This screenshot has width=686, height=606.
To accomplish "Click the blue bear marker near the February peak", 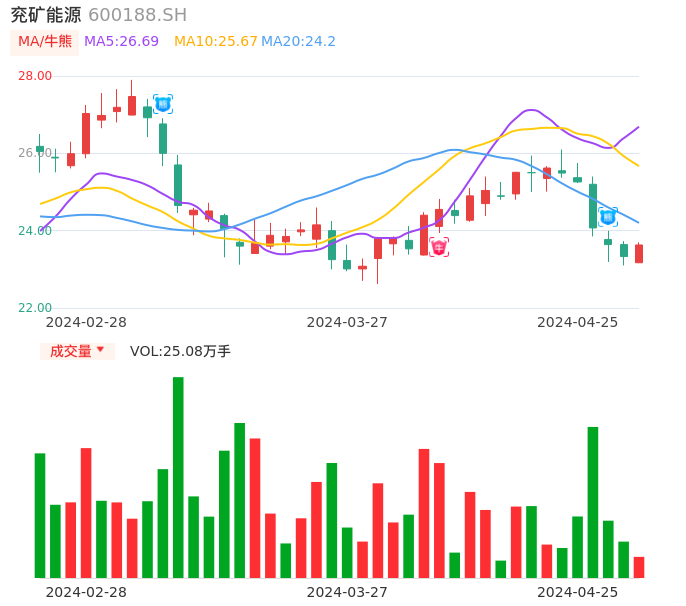I will pyautogui.click(x=163, y=104).
